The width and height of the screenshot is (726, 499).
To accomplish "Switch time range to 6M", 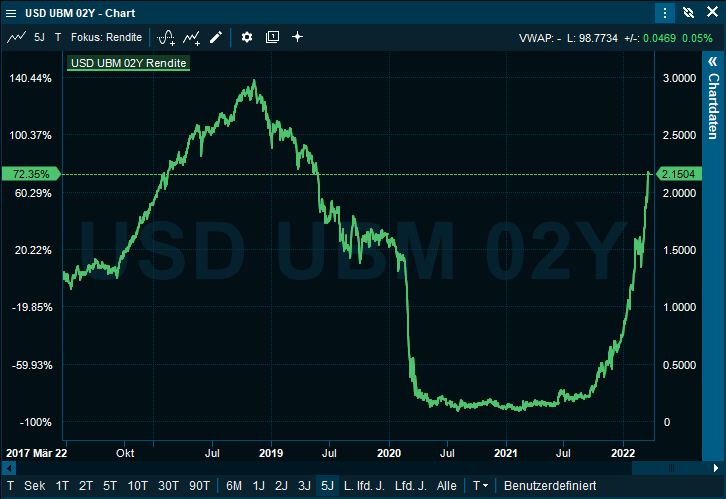I will coord(234,486).
